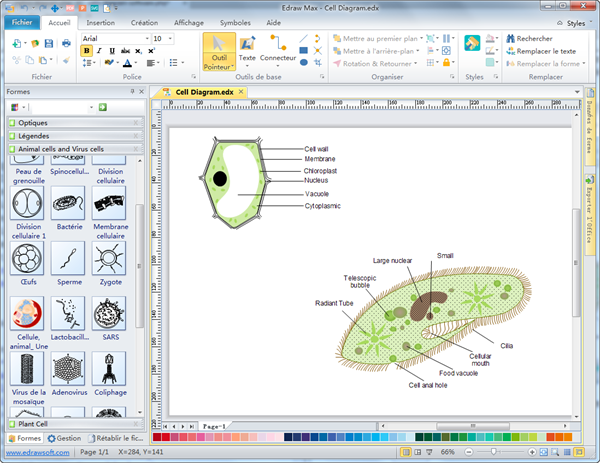Click the Coliphage shape
This screenshot has width=600, height=463.
(109, 369)
